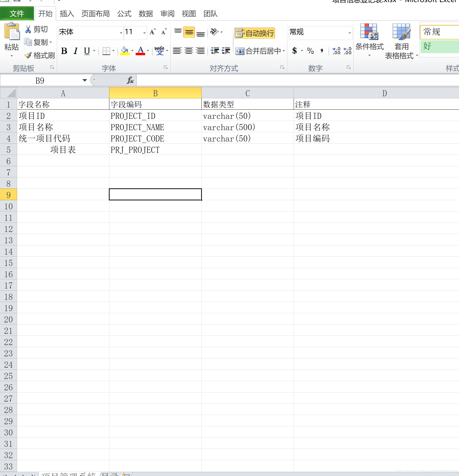
Task: Open the 文件 menu
Action: tap(17, 13)
